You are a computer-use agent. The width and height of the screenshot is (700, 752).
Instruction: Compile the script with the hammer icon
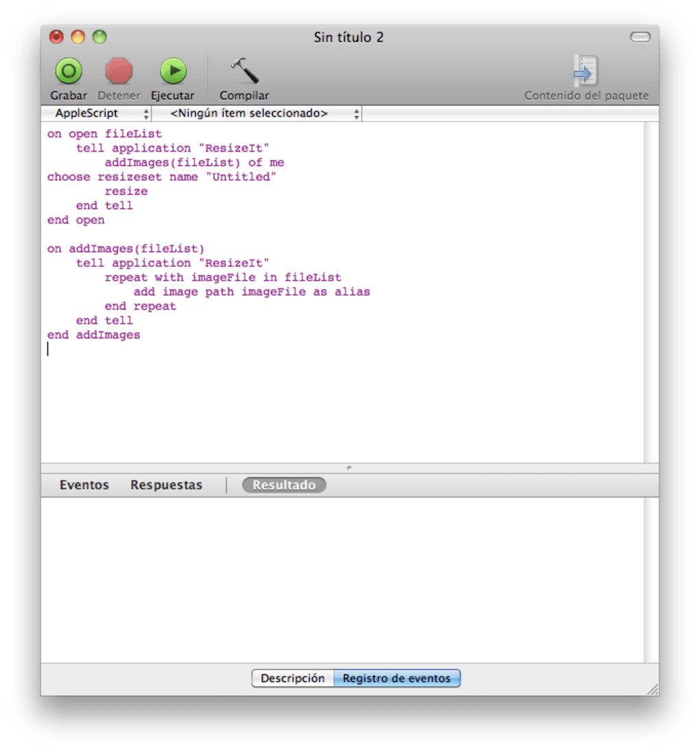coord(244,71)
